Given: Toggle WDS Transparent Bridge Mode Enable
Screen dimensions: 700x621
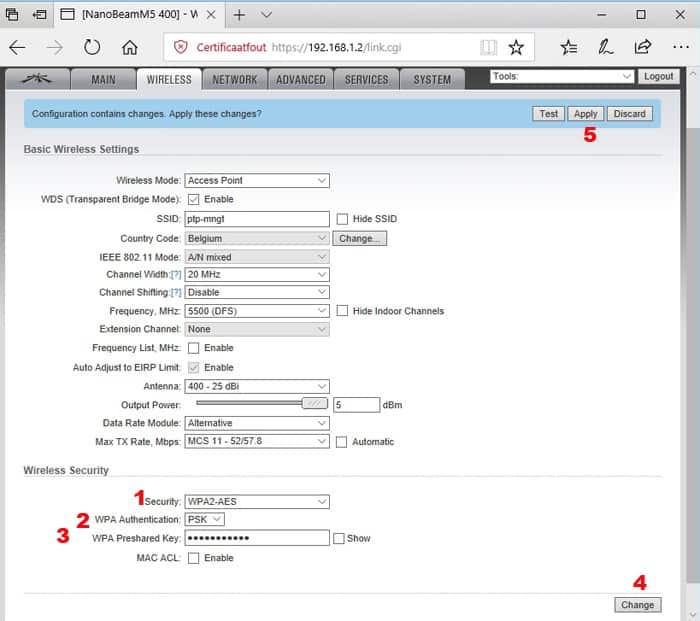Looking at the screenshot, I should [x=194, y=200].
